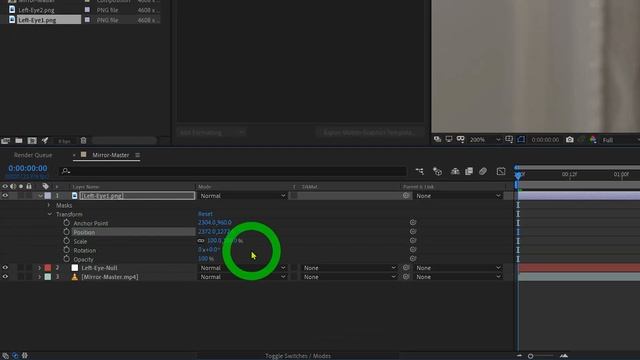Create a new composition from Project panel
This screenshot has height=360, width=640.
click(x=32, y=141)
